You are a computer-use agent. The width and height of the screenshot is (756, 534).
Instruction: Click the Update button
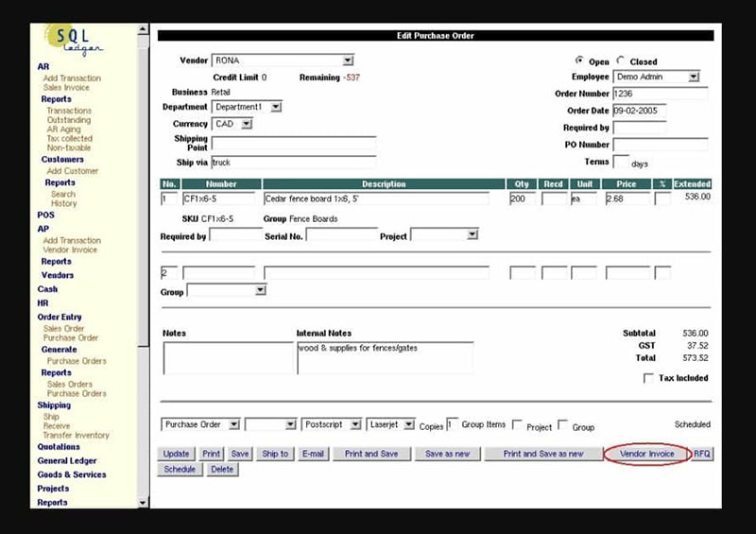click(176, 454)
